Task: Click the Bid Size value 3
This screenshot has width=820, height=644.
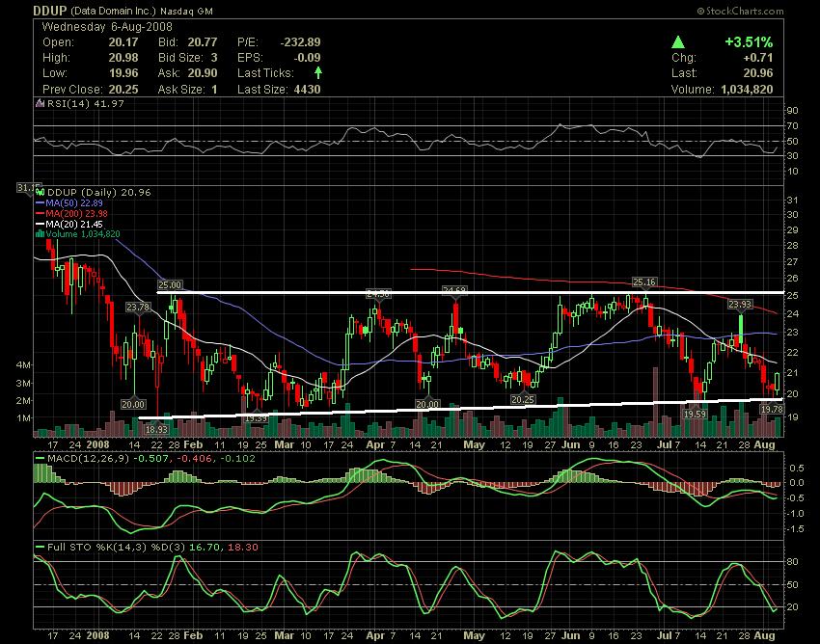Action: tap(214, 58)
